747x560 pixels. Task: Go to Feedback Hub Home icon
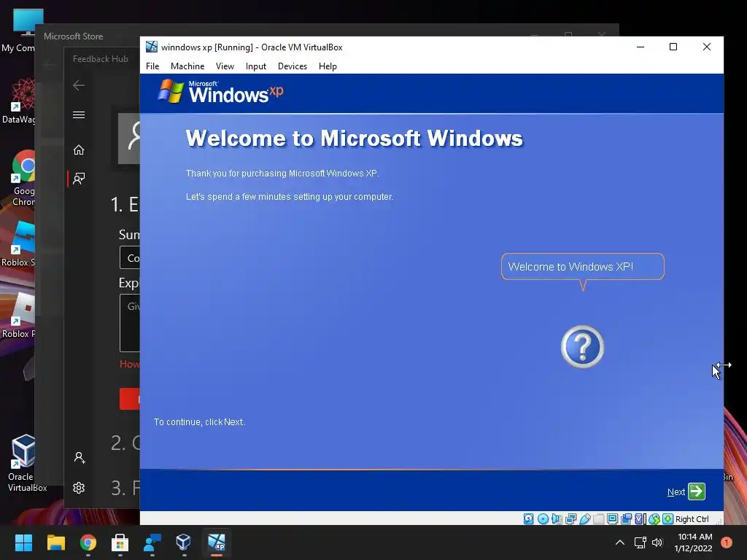pos(79,150)
